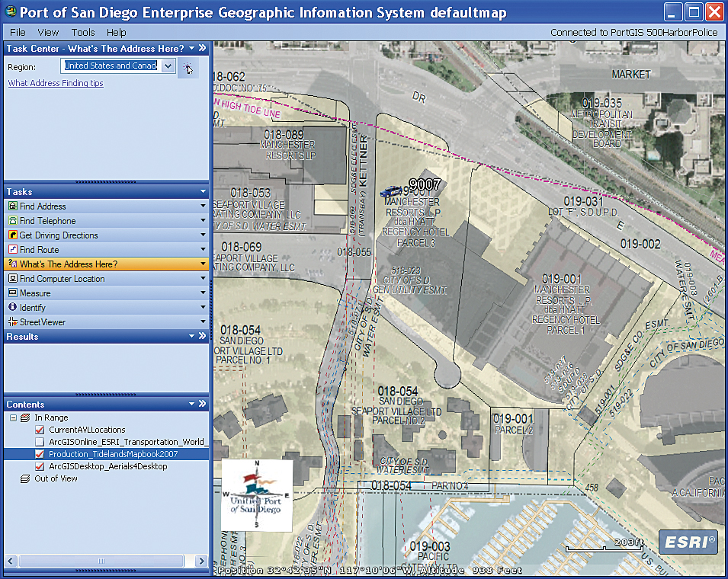Click the 9007 unit label on map
This screenshot has width=728, height=579.
425,184
